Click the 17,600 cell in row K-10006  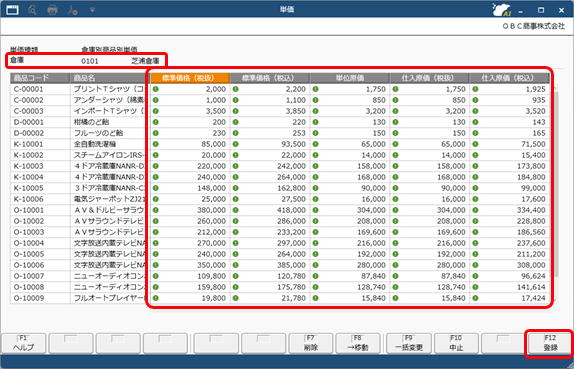(510, 199)
